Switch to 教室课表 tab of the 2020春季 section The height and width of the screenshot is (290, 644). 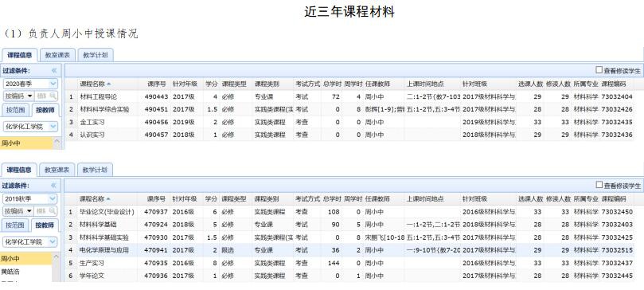pyautogui.click(x=57, y=55)
